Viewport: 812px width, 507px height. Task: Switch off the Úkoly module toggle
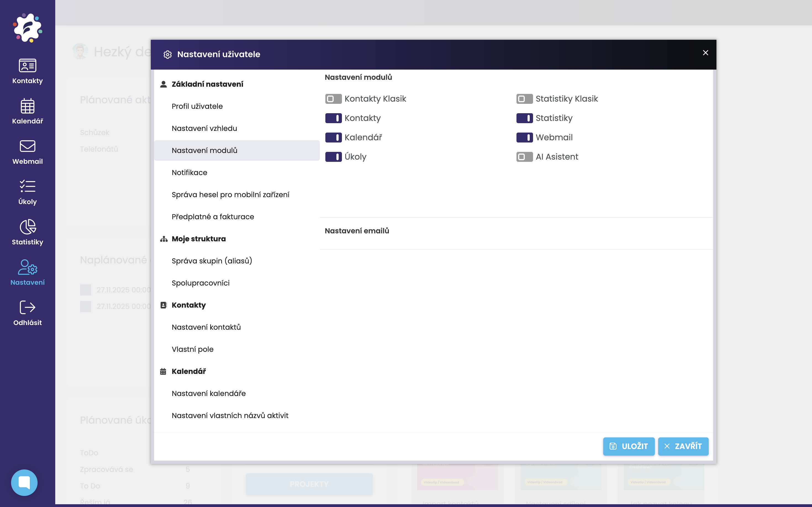[333, 157]
